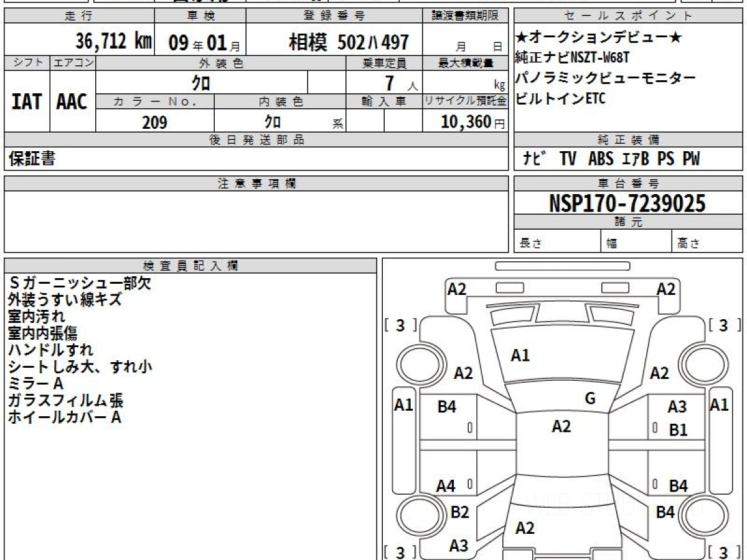Click the PS equipment item
Viewport: 747px width, 560px height.
(x=665, y=159)
